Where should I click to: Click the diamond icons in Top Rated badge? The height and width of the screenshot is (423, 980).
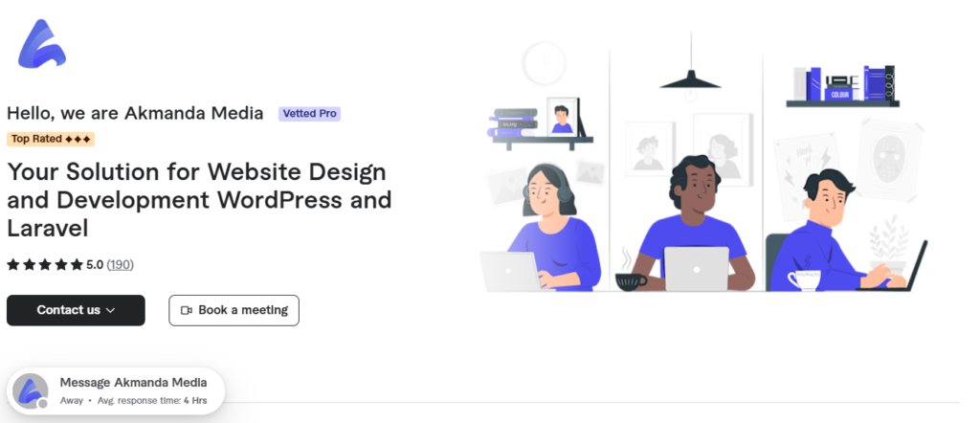coord(78,139)
